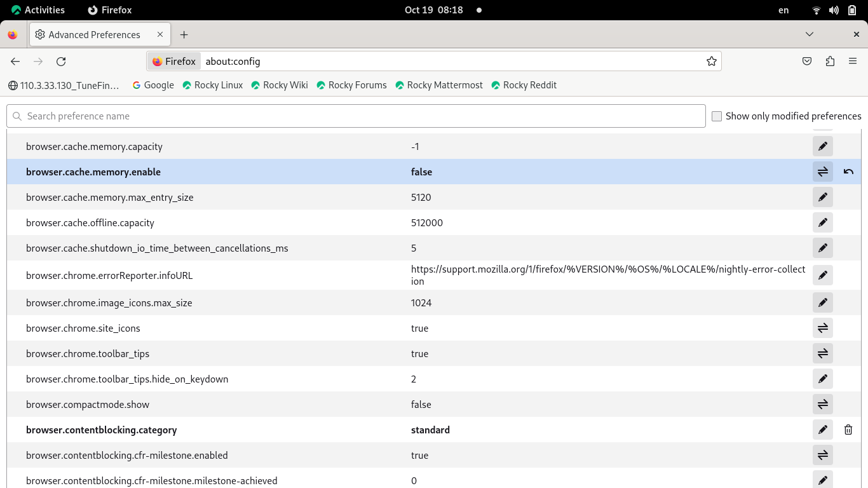Bookmark this page with star icon

click(x=711, y=61)
